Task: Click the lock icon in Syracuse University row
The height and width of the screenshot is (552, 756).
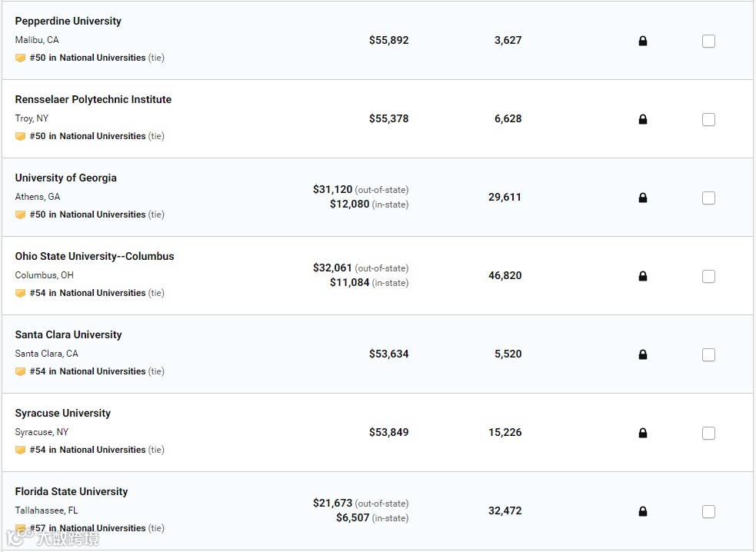Action: 643,433
